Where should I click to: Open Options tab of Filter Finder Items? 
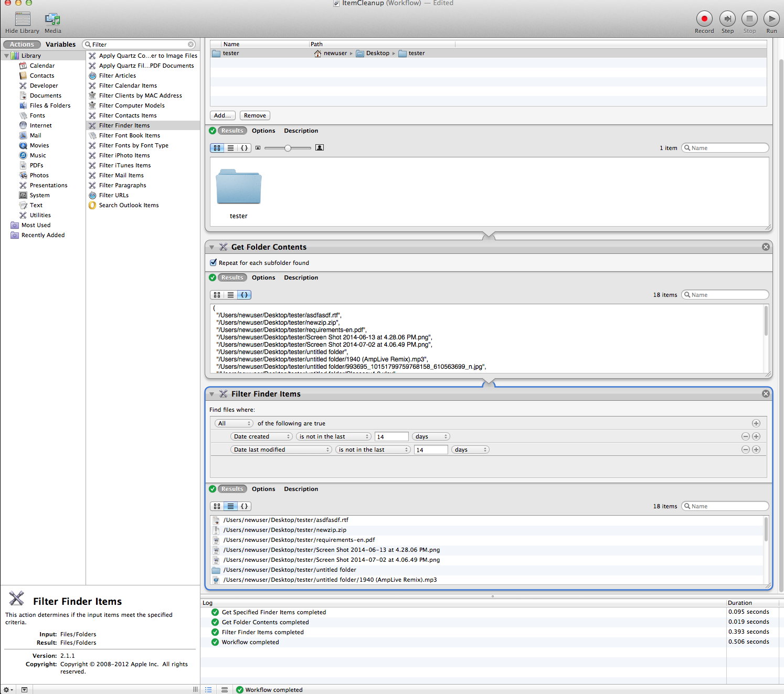(263, 489)
